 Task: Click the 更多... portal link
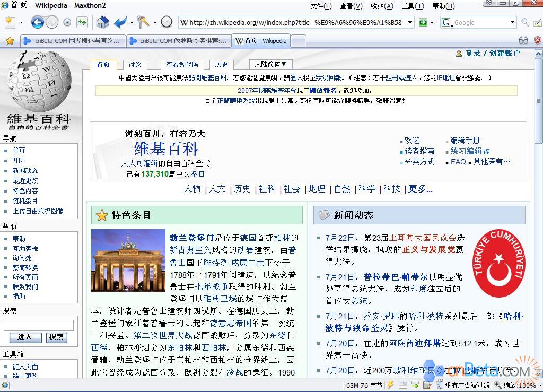(421, 189)
